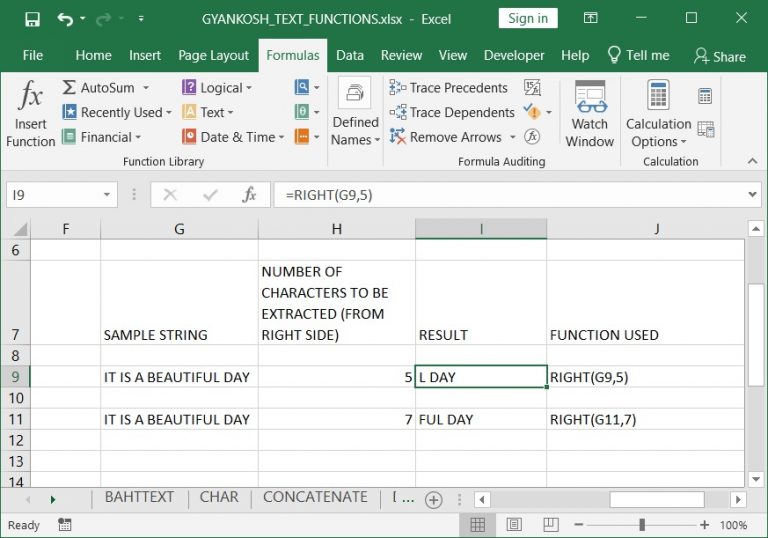Click the Evaluate Formula icon
The height and width of the screenshot is (538, 768).
pyautogui.click(x=532, y=136)
